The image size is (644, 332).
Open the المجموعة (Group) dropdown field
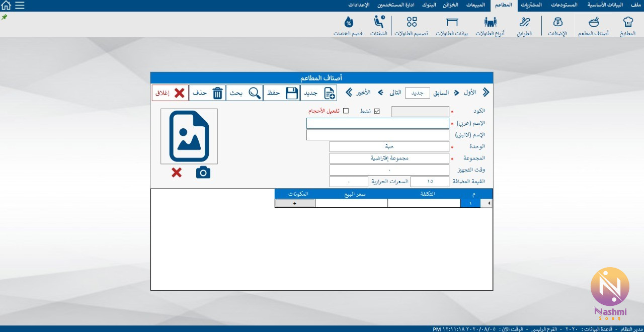point(389,158)
